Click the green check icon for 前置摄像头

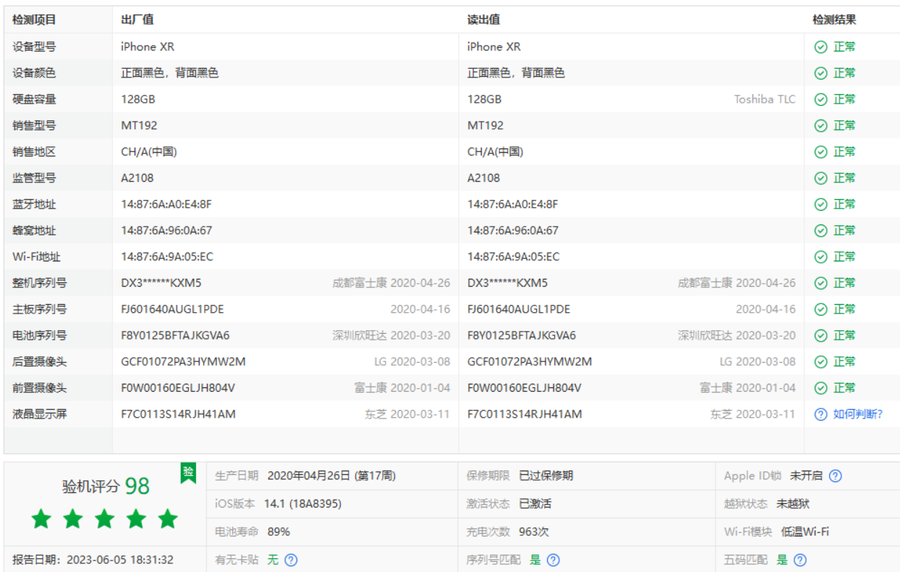click(821, 388)
